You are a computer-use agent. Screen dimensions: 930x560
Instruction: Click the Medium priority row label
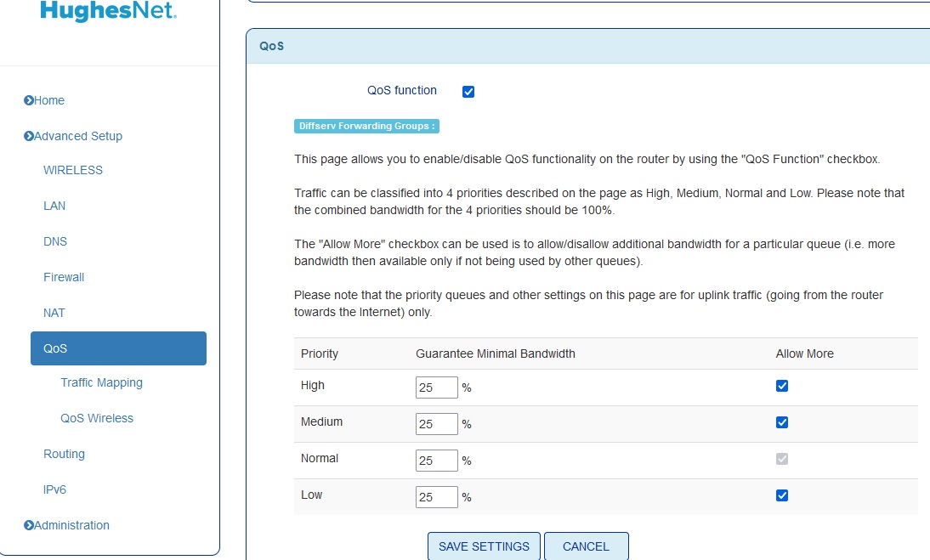pyautogui.click(x=321, y=422)
